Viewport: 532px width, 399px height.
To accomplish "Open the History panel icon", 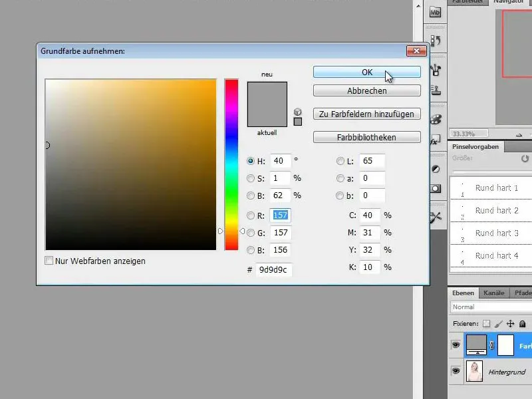I will (436, 41).
